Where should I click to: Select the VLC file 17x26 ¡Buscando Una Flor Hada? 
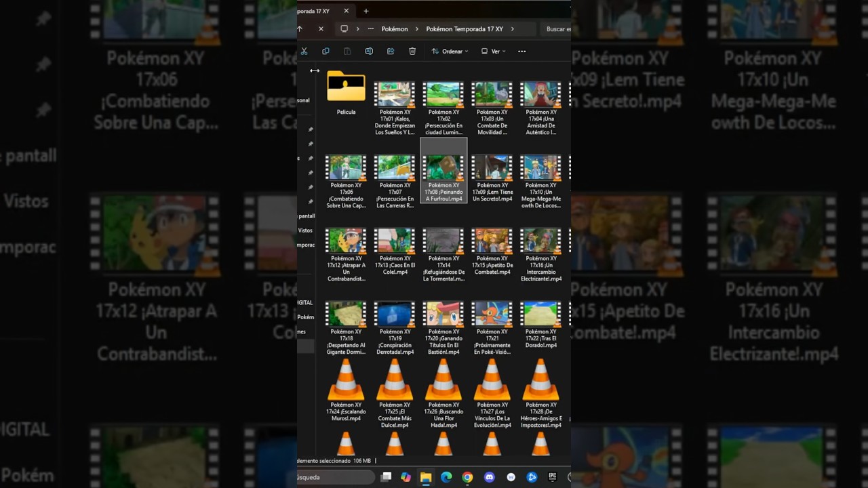(x=443, y=394)
